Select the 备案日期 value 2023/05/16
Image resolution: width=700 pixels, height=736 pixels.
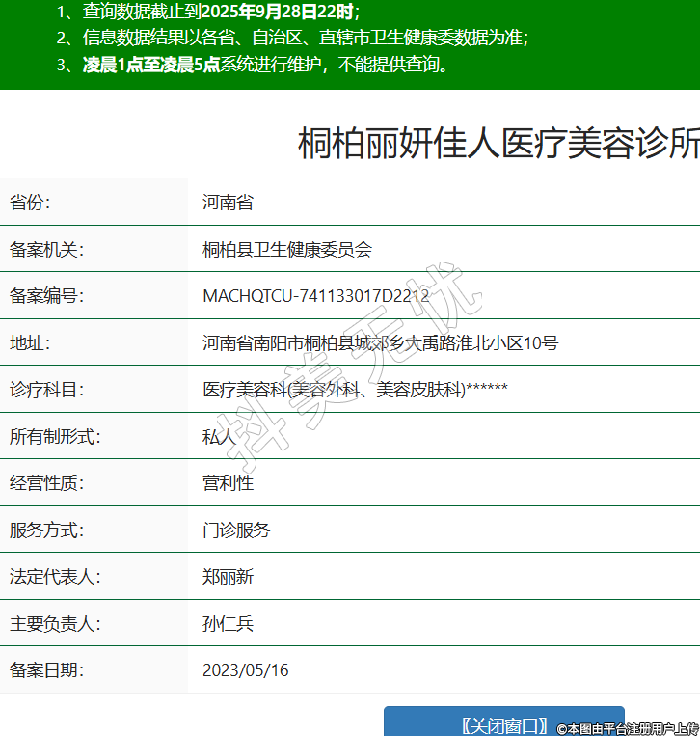245,669
